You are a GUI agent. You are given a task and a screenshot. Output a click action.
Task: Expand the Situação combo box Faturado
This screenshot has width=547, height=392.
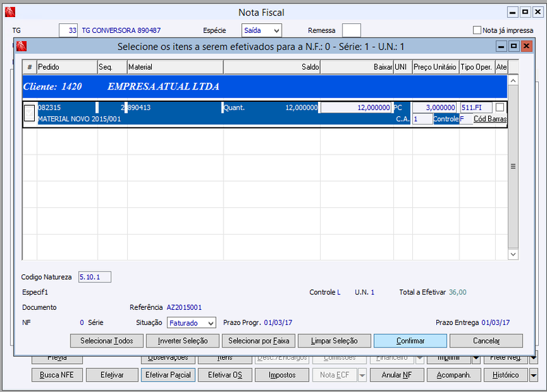191,323
